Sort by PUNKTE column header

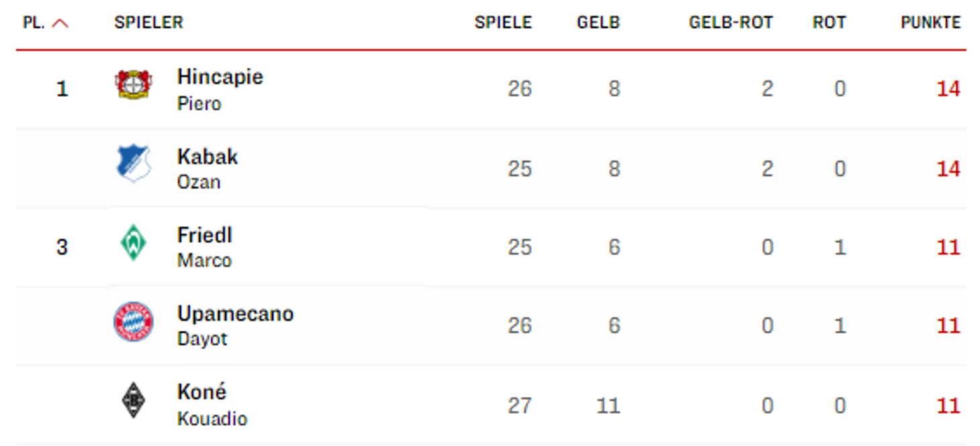930,22
